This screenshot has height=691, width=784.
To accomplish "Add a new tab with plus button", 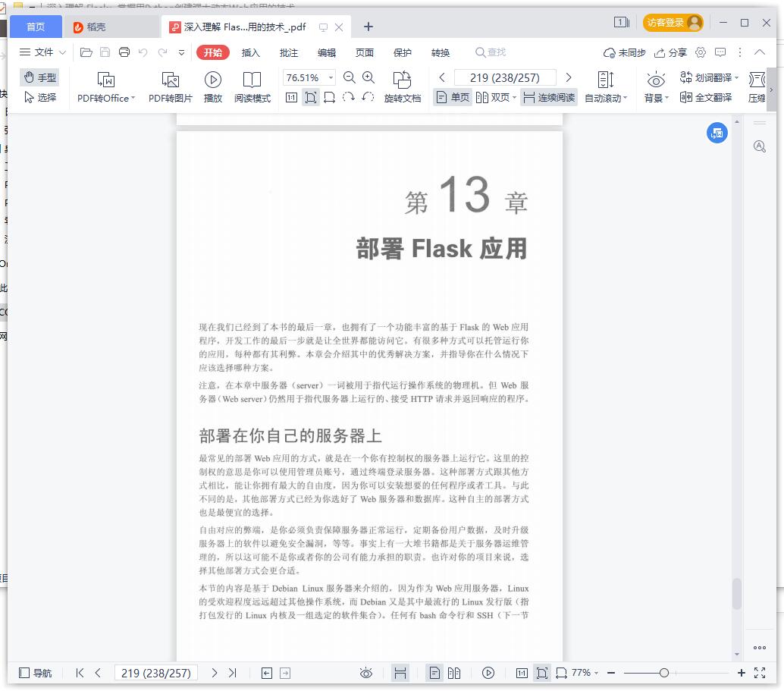I will (368, 27).
